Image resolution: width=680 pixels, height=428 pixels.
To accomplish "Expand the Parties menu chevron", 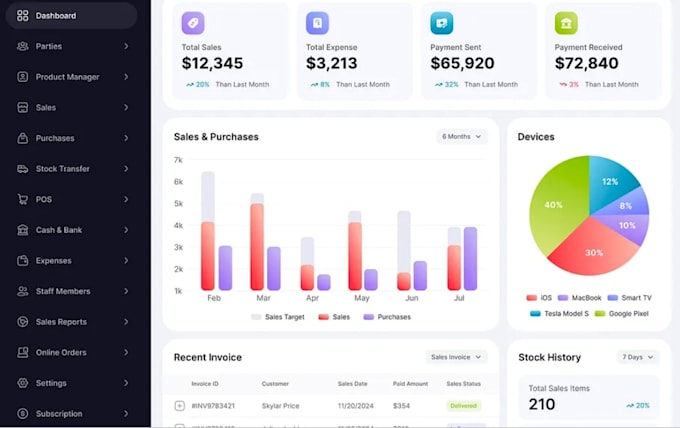I will pos(126,46).
